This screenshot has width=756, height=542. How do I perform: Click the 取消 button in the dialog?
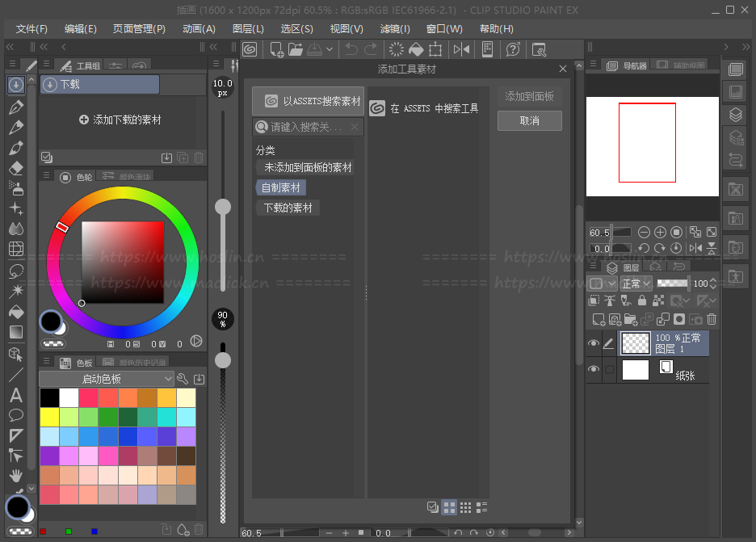pyautogui.click(x=529, y=120)
